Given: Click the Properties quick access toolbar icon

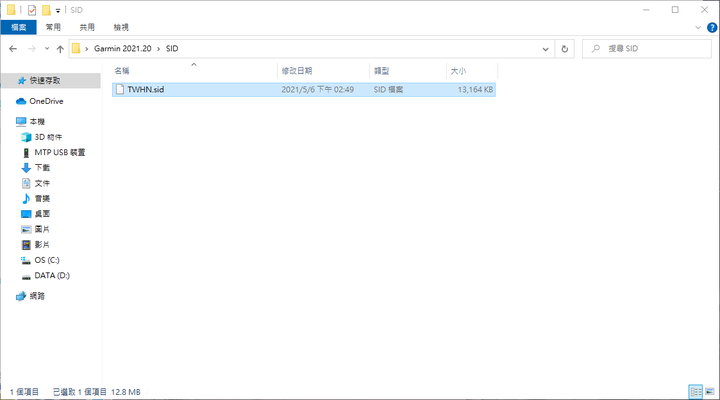Looking at the screenshot, I should pyautogui.click(x=32, y=10).
